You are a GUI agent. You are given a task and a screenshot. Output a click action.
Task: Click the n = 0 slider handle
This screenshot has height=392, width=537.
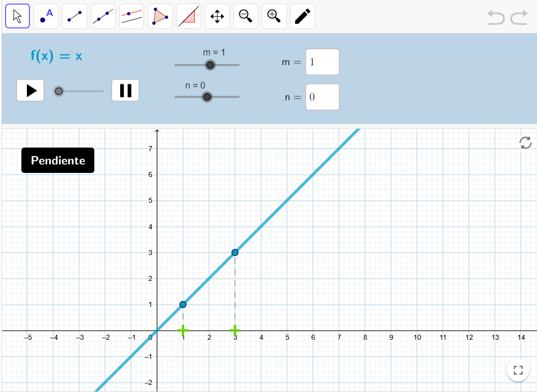[206, 97]
